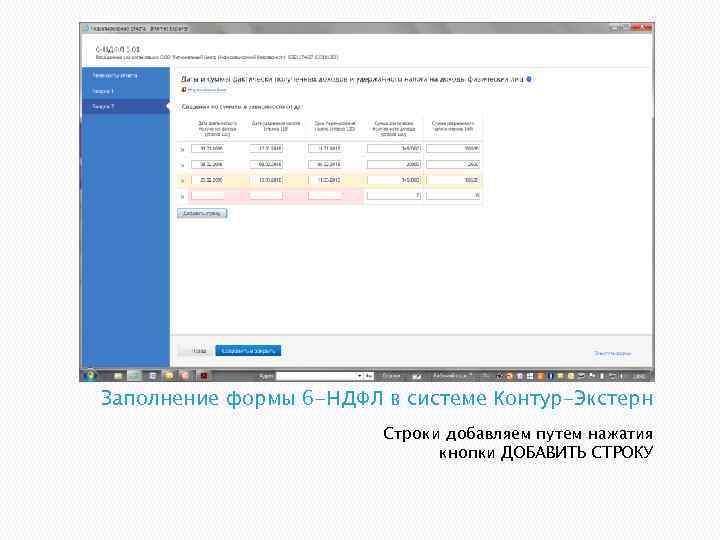
Task: Click the dark red application icon in taskbar
Action: (204, 376)
